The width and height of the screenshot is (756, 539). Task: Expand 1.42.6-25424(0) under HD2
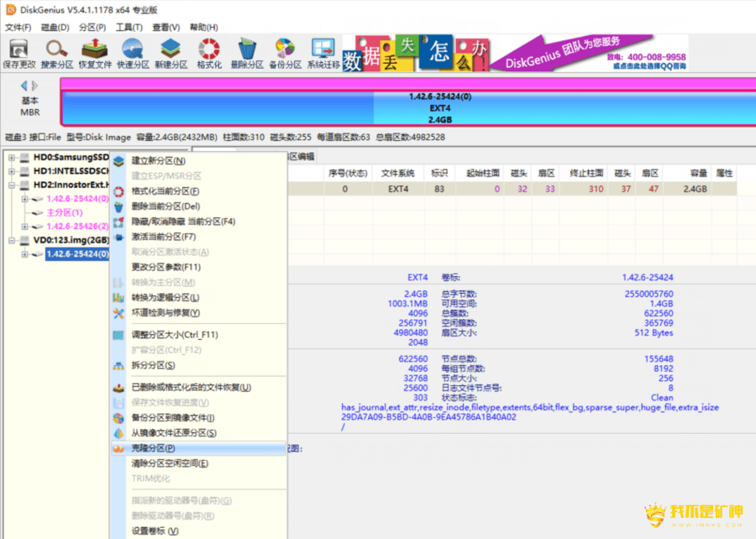point(24,199)
